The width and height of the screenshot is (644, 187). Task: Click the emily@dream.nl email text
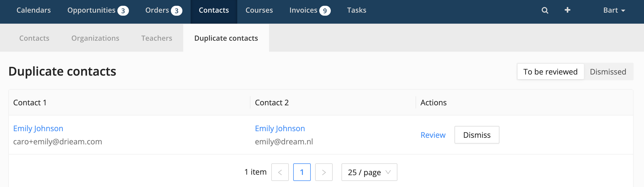click(284, 142)
